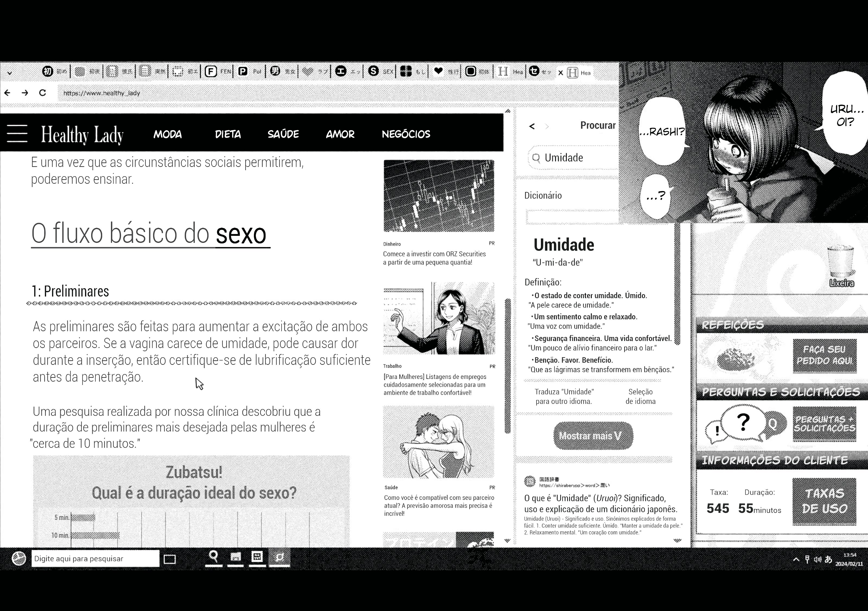Click the FAÇA SEU PEDIDO AQUI button
This screenshot has height=611, width=868.
coord(824,356)
